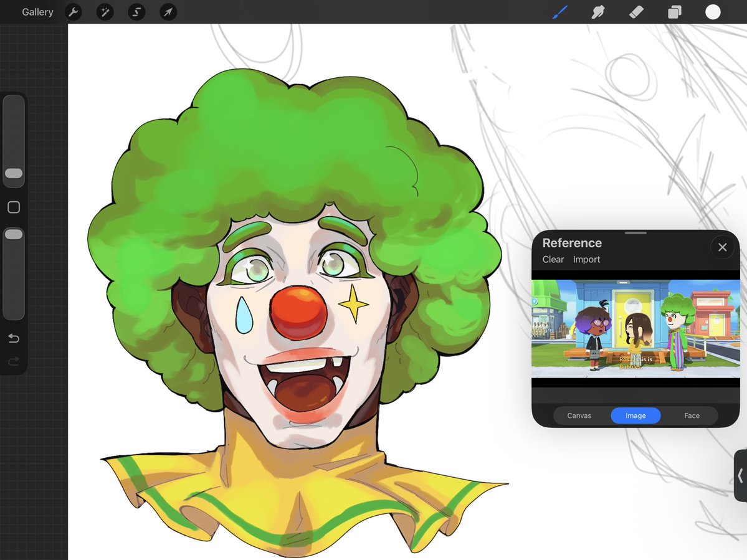Select the Image tab in Reference

635,415
